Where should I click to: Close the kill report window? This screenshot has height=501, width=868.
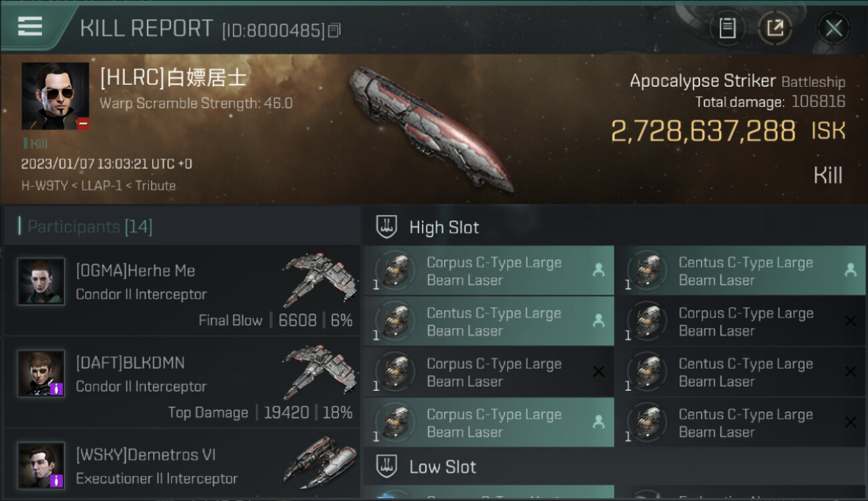[833, 28]
